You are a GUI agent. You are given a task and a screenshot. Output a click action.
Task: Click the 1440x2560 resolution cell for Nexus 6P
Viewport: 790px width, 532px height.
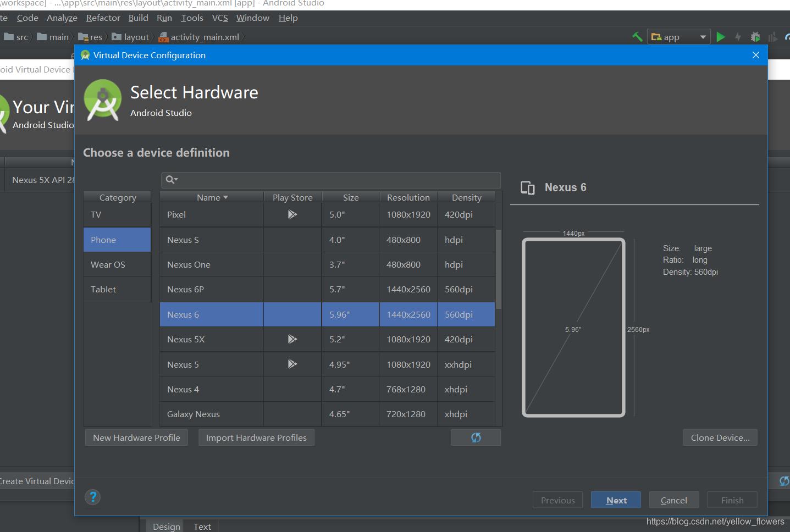click(x=408, y=289)
